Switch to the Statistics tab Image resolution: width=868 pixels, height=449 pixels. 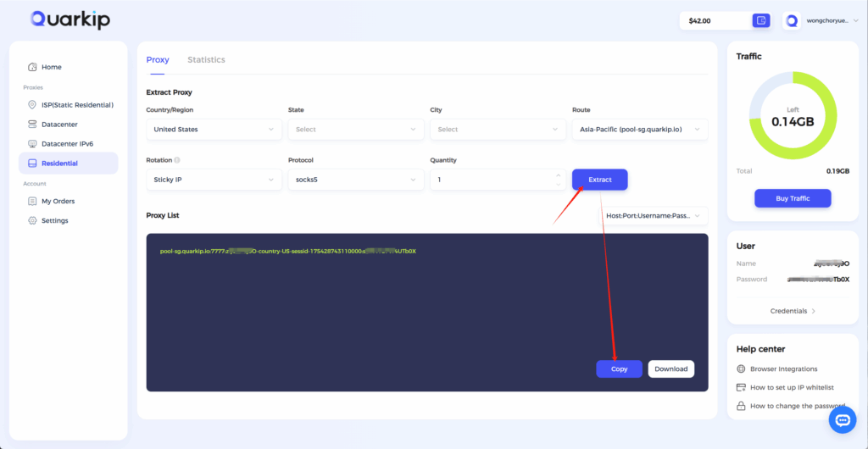pyautogui.click(x=207, y=59)
